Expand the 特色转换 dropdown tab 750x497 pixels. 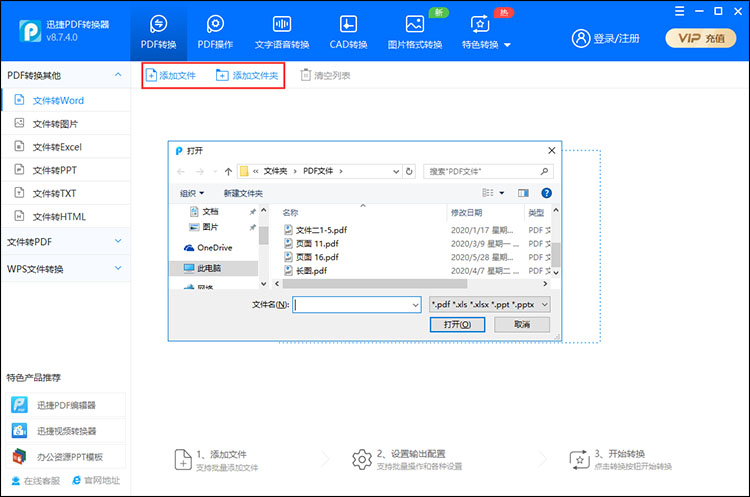485,32
